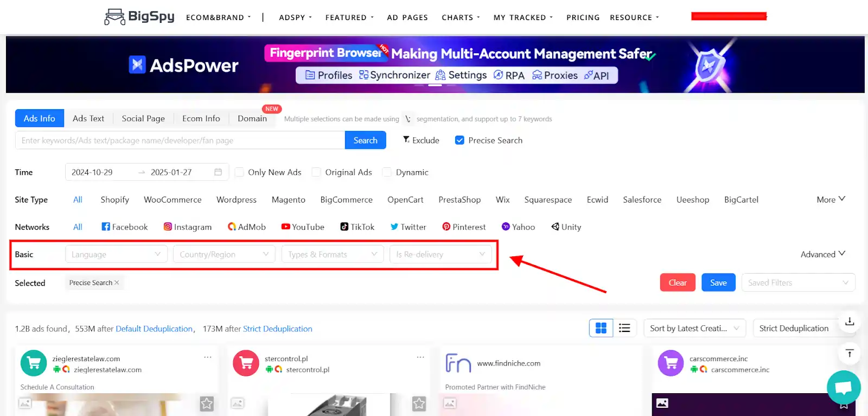Filter networks by AdMob
Screen dimensions: 868x416
(247, 227)
